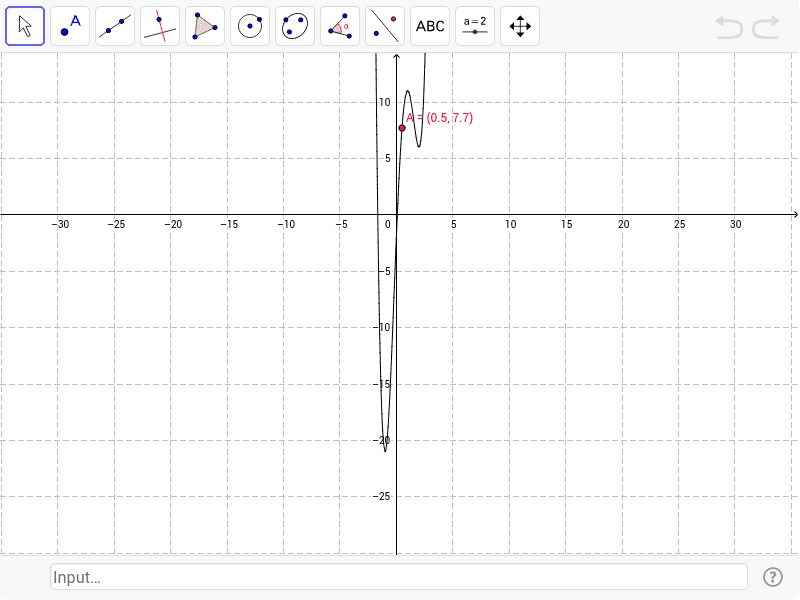Select the Reflect about line tool

coord(385,26)
